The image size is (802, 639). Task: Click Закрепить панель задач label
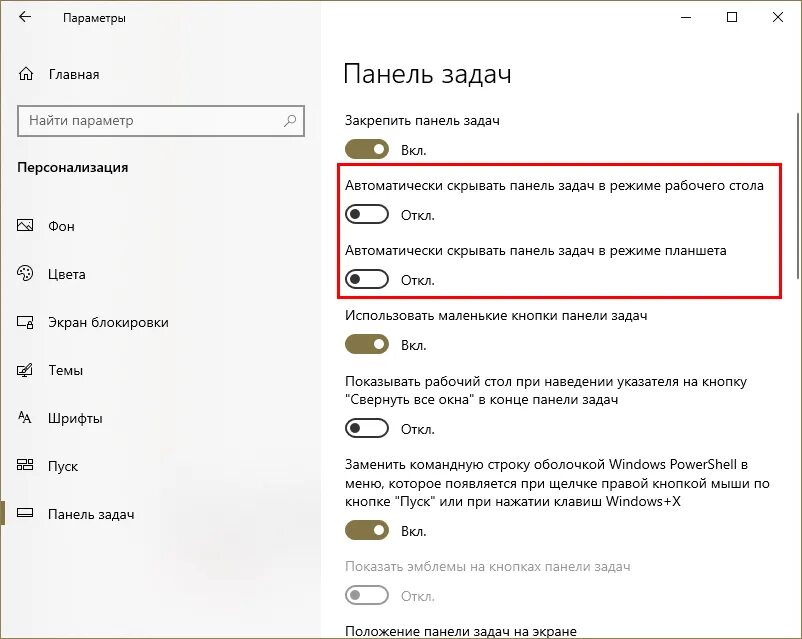click(x=422, y=121)
